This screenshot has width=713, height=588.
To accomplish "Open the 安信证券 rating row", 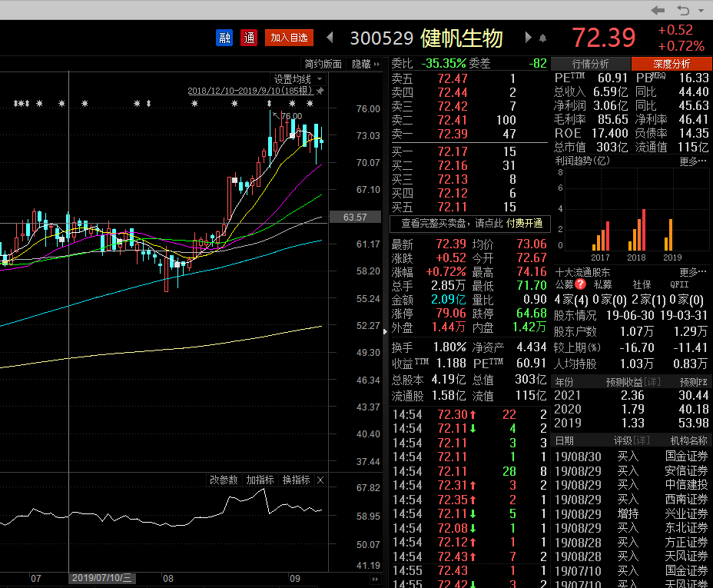I will pyautogui.click(x=631, y=471).
